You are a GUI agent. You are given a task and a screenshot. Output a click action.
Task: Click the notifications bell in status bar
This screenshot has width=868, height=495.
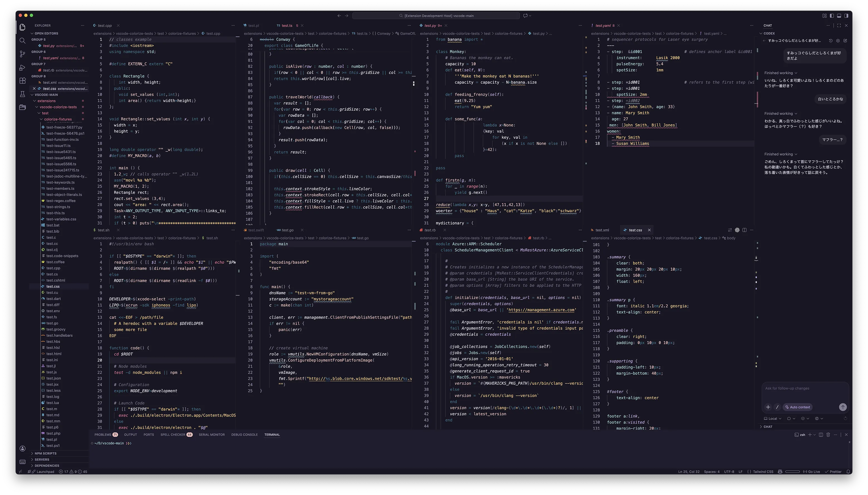[848, 472]
